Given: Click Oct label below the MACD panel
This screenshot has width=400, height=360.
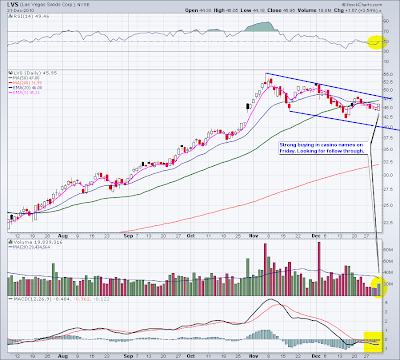Looking at the screenshot, I should coord(191,356).
